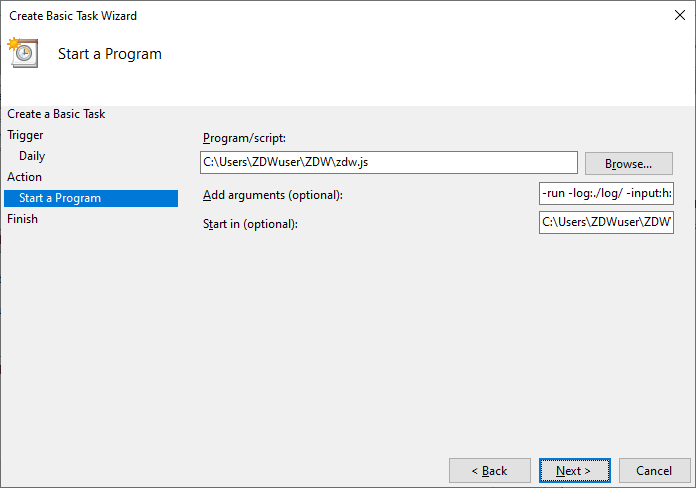Click the 'Start a Program' page heading

tap(110, 54)
